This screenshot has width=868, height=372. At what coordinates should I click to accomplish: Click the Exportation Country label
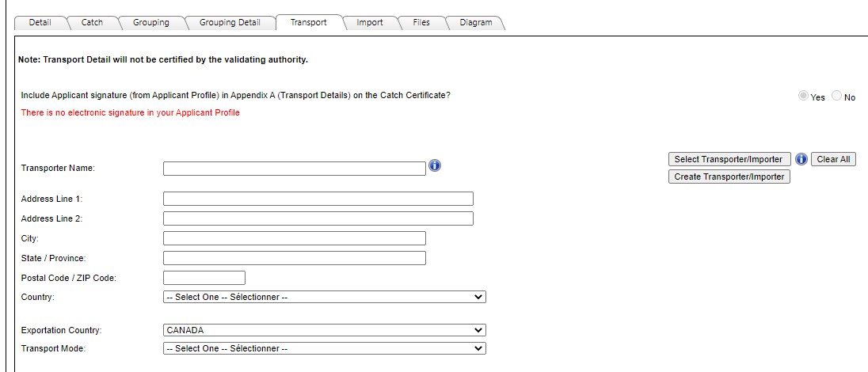click(x=62, y=331)
